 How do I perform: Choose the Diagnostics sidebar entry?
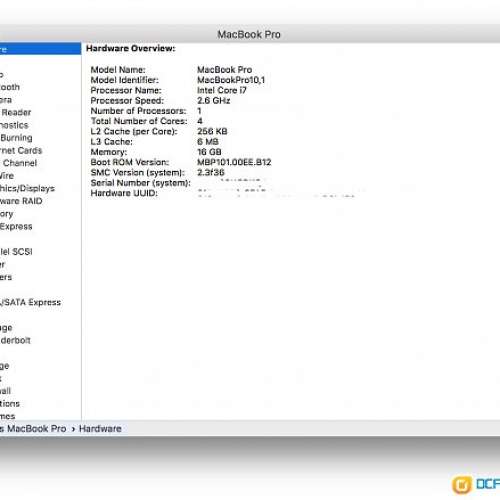tap(14, 125)
